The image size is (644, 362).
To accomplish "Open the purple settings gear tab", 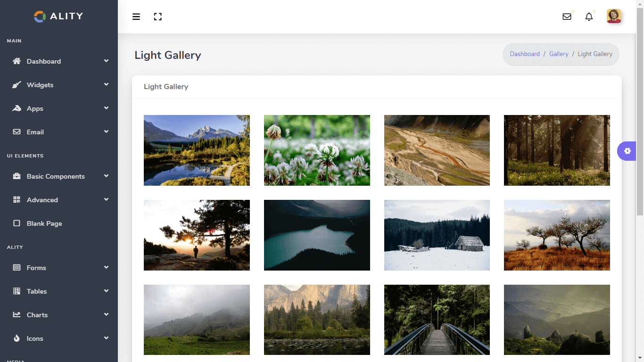I will click(x=627, y=151).
